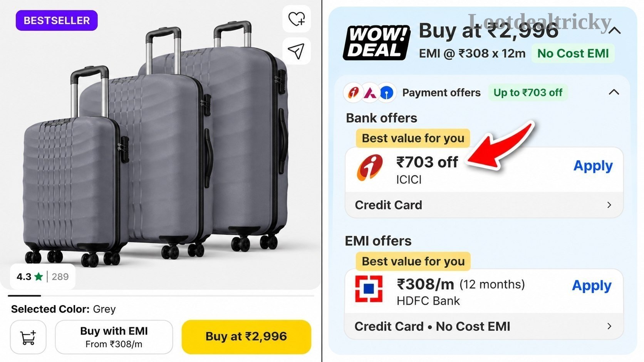The width and height of the screenshot is (644, 362).
Task: Click the yellow Buy at ₹2,996 button
Action: tap(247, 337)
